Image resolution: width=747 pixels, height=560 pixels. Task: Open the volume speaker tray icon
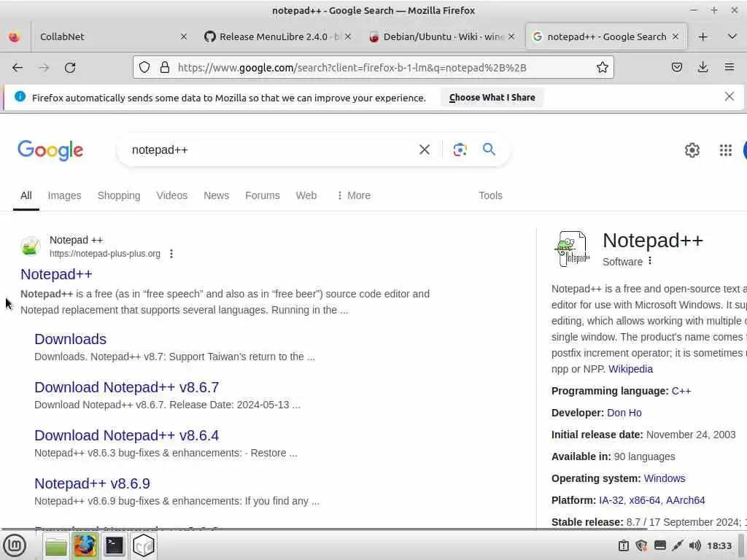(694, 545)
